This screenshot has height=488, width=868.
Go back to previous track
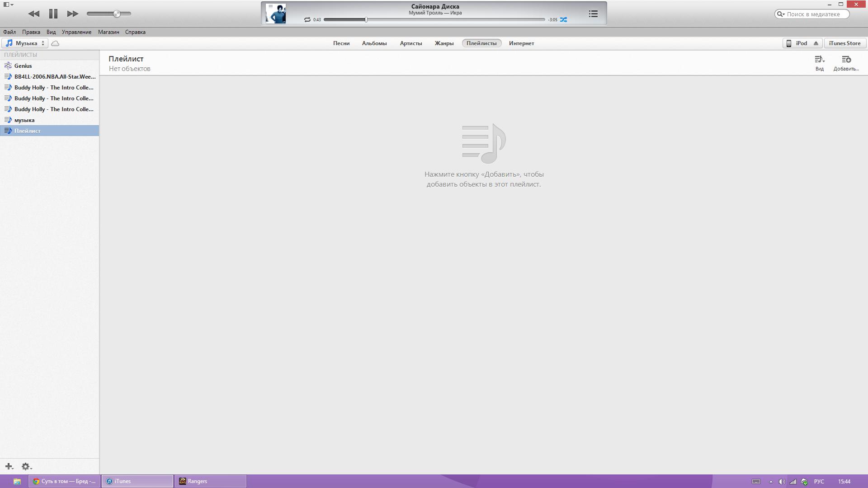34,14
